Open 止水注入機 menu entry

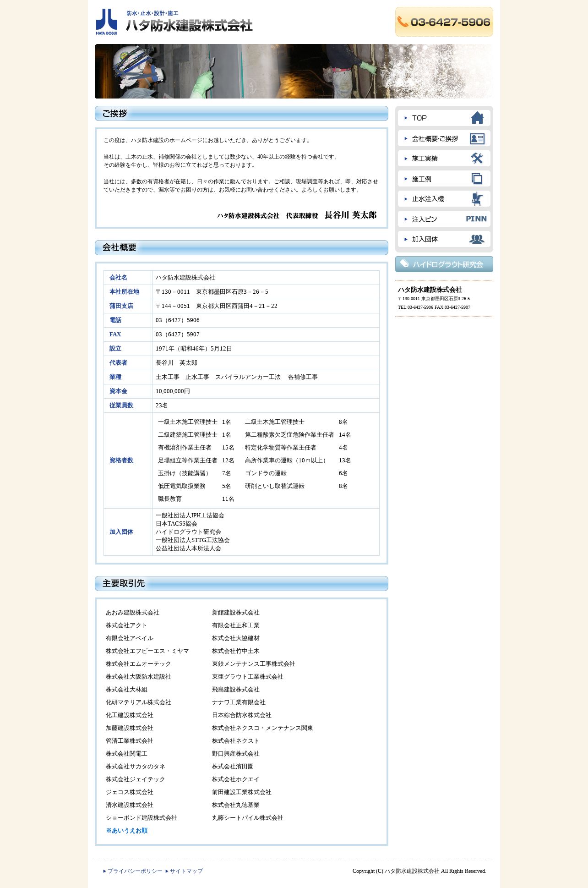point(444,199)
